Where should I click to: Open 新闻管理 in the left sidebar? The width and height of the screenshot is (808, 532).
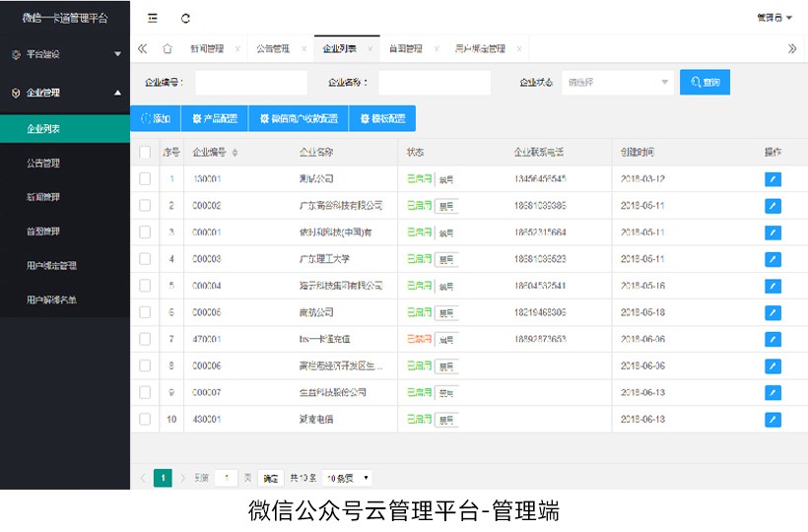point(43,197)
